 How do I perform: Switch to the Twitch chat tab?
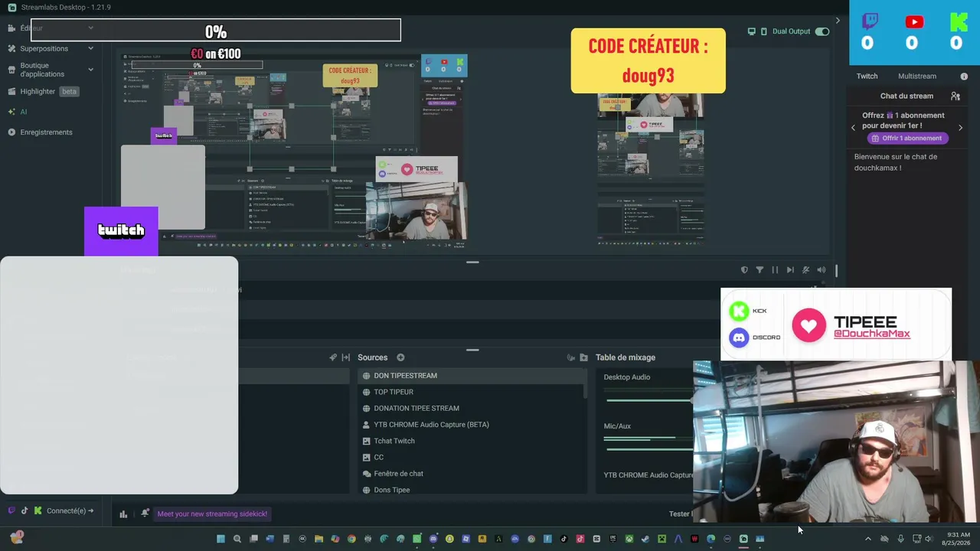coord(867,76)
